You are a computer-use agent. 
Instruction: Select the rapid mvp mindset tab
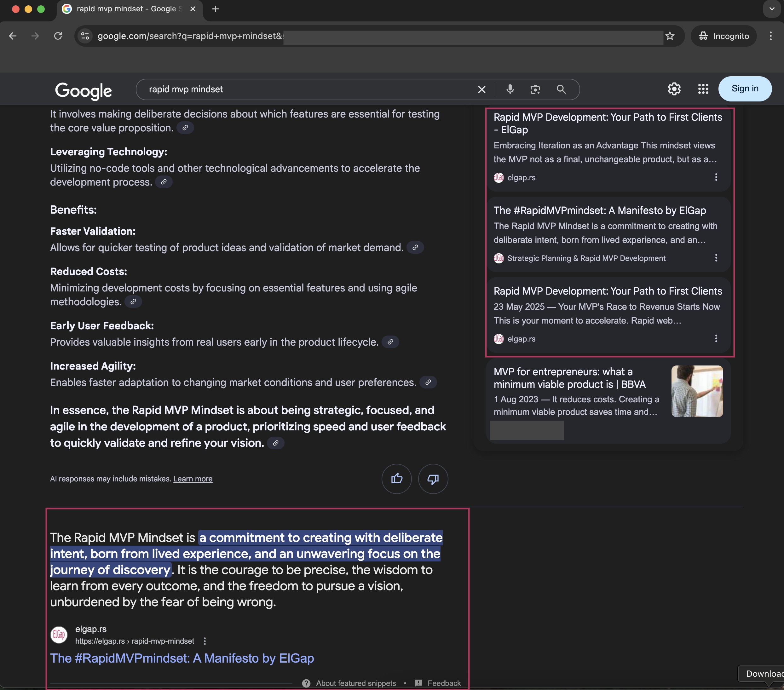coord(127,9)
